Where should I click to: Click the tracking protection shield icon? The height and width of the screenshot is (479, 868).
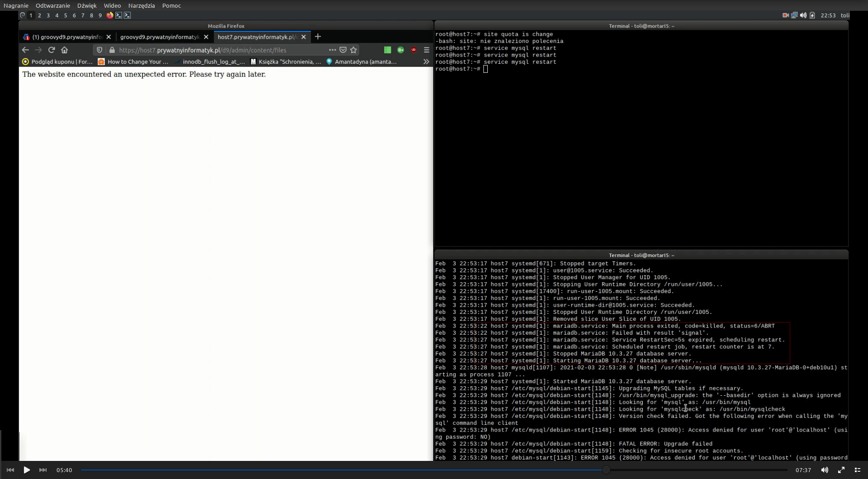[99, 50]
